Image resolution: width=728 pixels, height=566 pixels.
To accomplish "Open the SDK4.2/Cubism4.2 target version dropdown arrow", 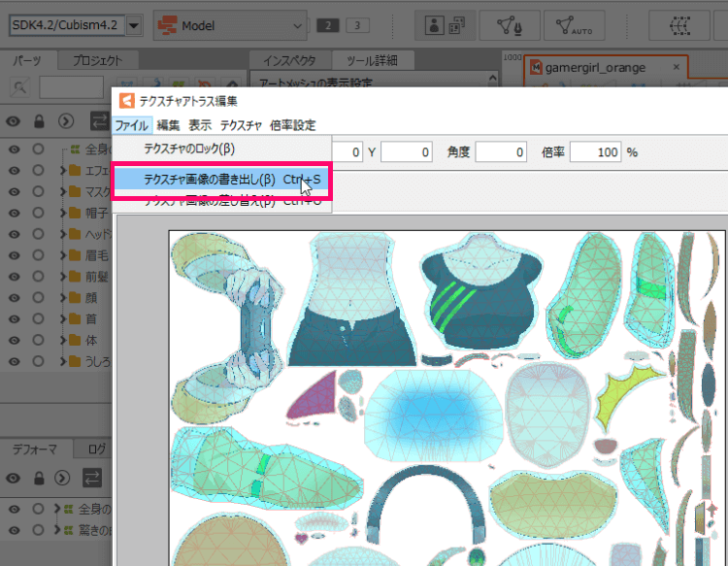I will (134, 25).
